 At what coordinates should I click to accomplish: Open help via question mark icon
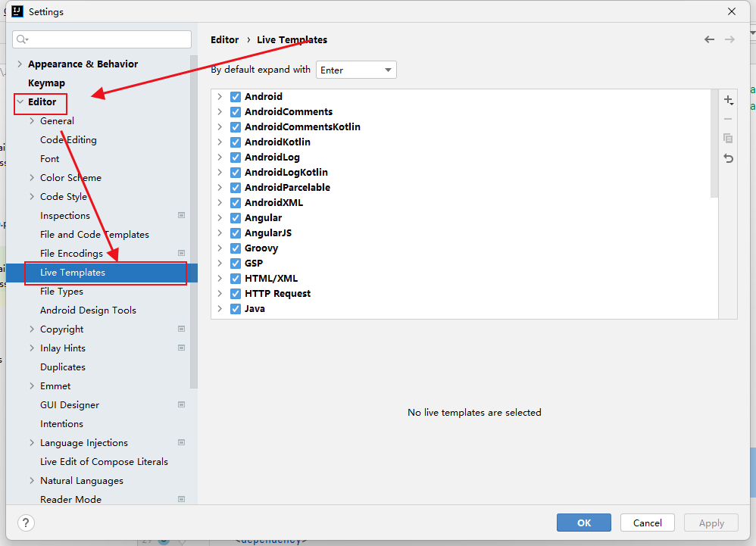(x=26, y=523)
